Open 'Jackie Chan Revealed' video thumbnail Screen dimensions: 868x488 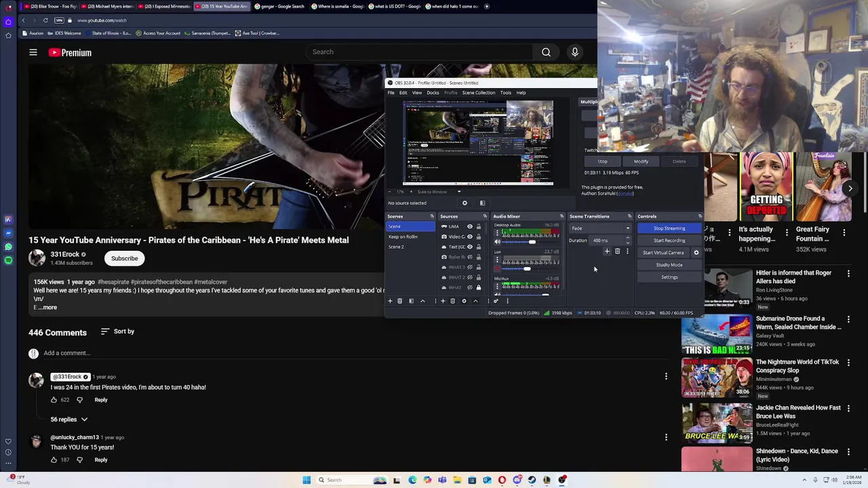tap(717, 422)
